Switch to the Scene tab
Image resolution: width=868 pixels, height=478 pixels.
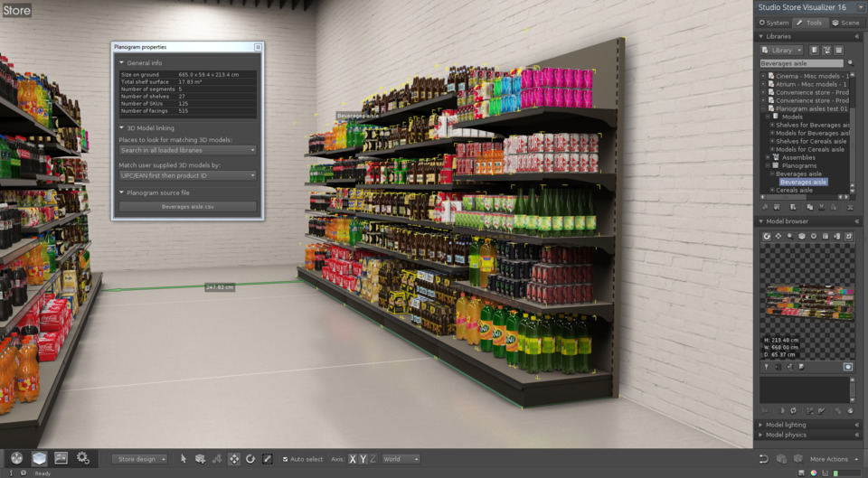[x=846, y=23]
